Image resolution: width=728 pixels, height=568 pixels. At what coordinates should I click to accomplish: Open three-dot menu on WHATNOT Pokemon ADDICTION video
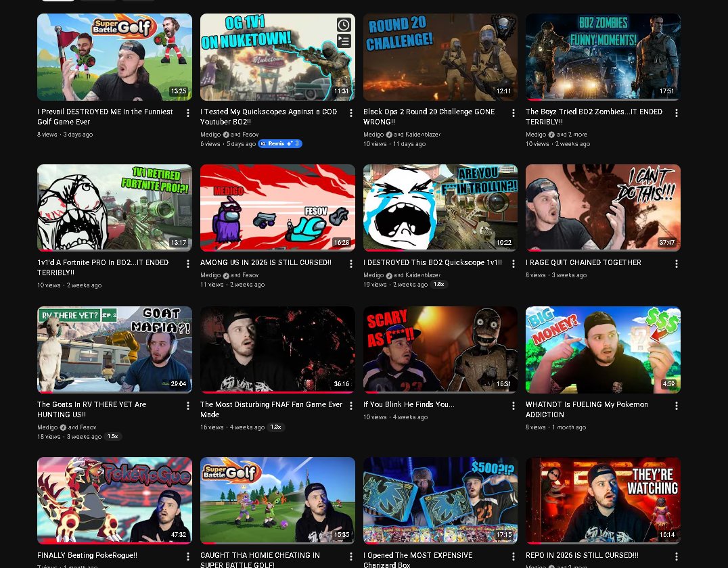(x=676, y=406)
